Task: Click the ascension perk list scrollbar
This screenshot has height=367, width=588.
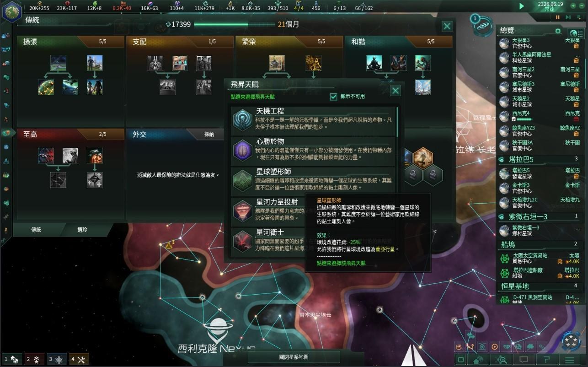Action: [396, 122]
